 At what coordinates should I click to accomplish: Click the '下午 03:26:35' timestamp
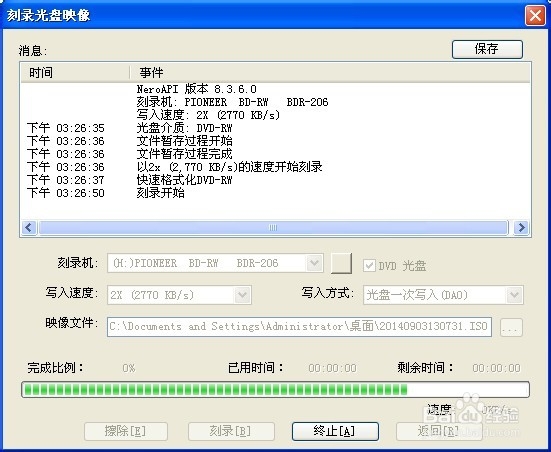pos(66,128)
